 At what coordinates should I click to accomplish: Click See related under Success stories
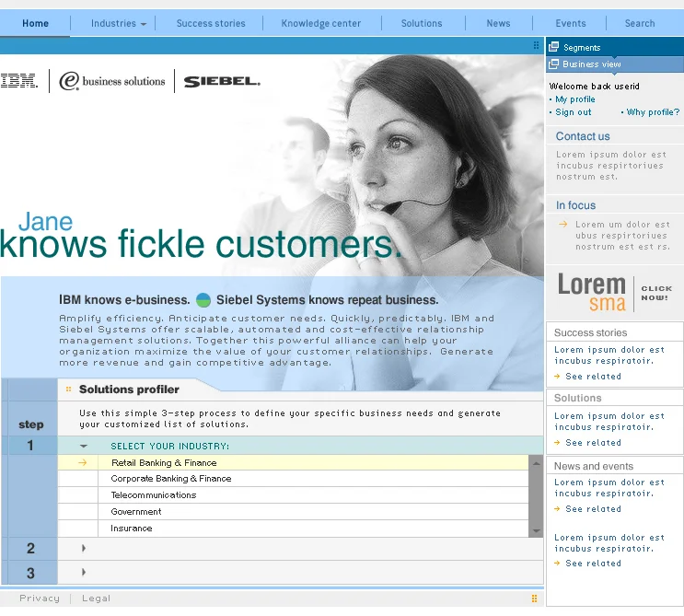593,377
